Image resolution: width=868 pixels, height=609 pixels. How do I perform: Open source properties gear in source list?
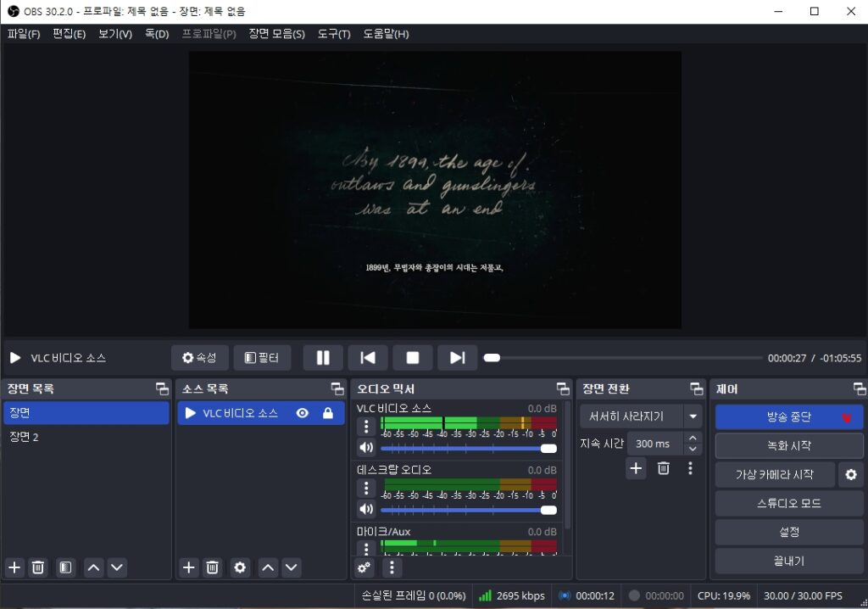(240, 567)
